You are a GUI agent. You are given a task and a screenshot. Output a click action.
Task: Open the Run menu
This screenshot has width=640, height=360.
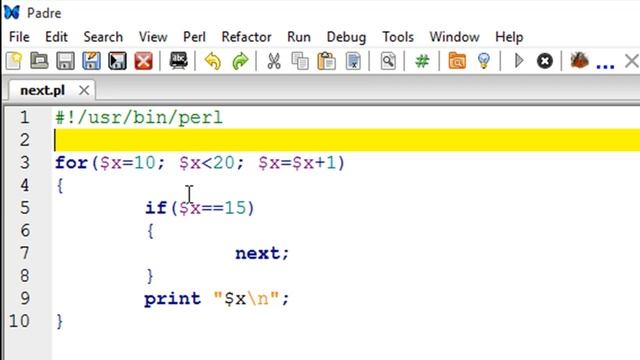[x=299, y=37]
